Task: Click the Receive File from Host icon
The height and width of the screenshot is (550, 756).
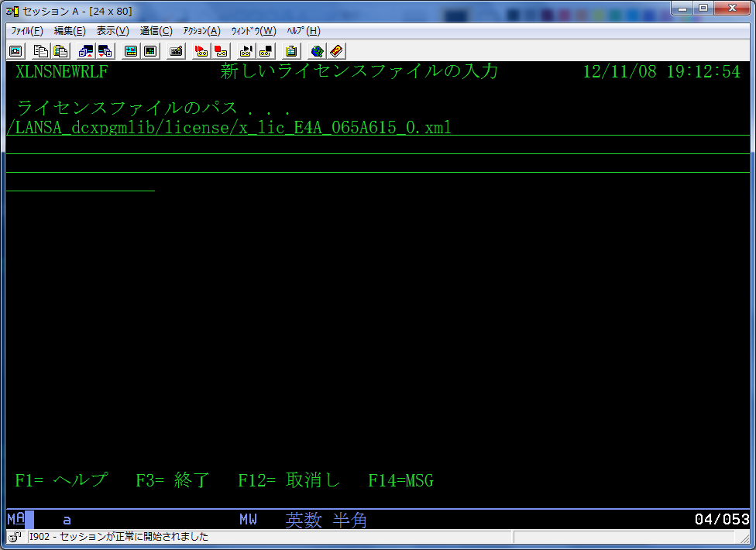Action: (x=105, y=51)
